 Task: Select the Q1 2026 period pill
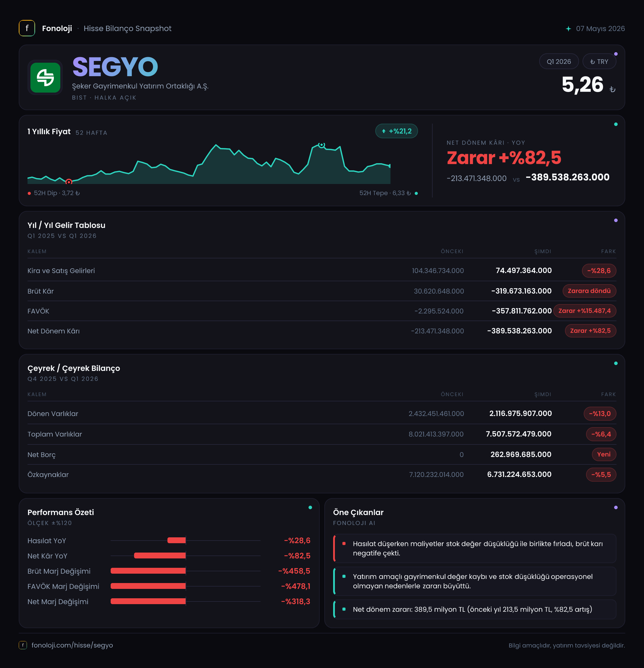[x=559, y=62]
